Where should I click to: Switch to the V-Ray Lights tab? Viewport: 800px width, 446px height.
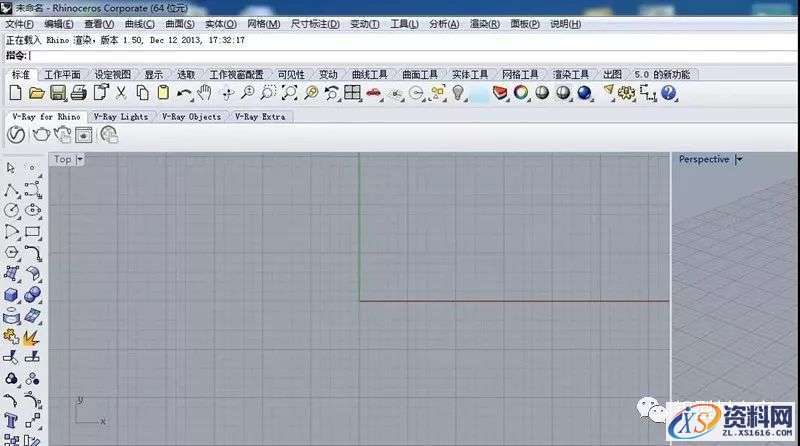pyautogui.click(x=120, y=116)
